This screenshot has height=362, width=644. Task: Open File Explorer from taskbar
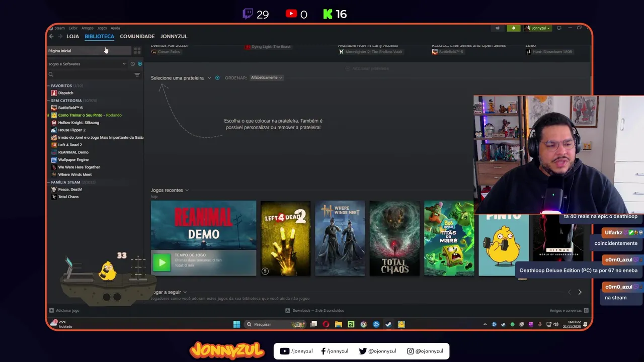tap(339, 324)
